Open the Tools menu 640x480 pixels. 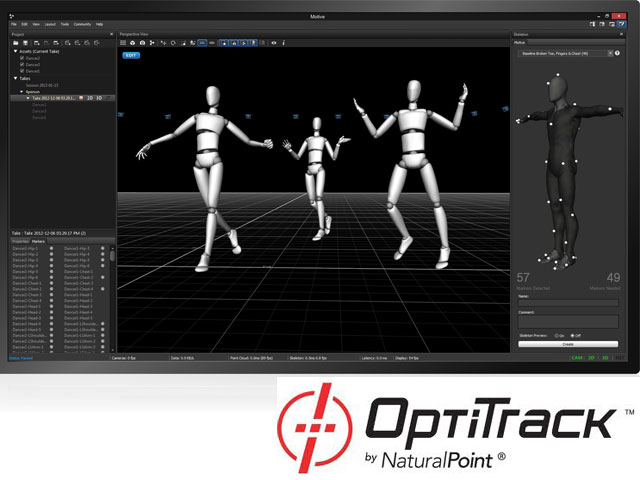pyautogui.click(x=65, y=24)
